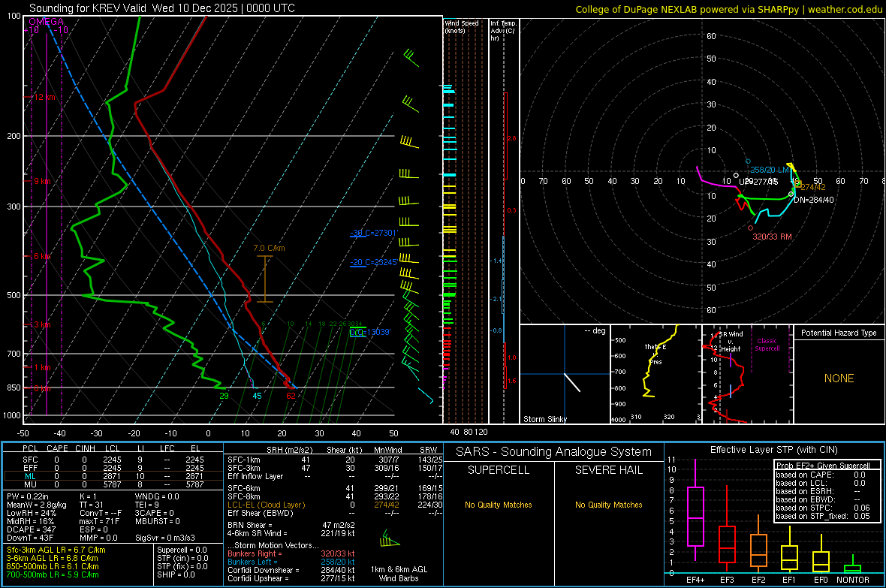
Task: Click the 'Effective Layer STP (with CIN)' title
Action: (x=773, y=450)
